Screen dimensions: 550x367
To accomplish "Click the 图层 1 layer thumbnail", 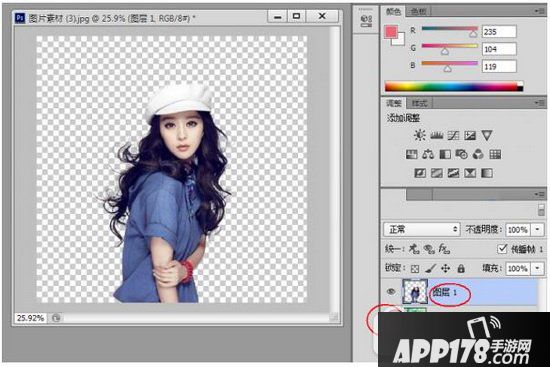I will [415, 291].
